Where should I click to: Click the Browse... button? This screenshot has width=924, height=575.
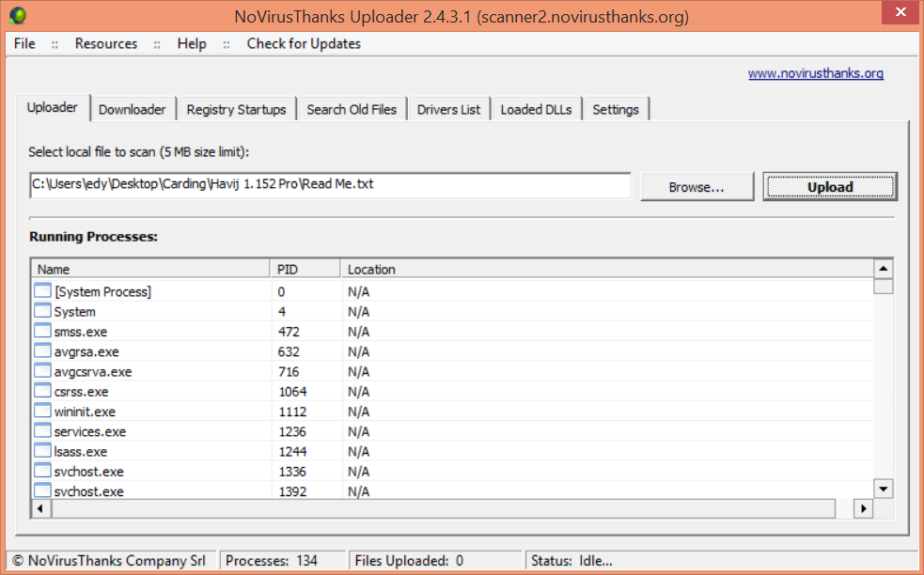pos(697,187)
